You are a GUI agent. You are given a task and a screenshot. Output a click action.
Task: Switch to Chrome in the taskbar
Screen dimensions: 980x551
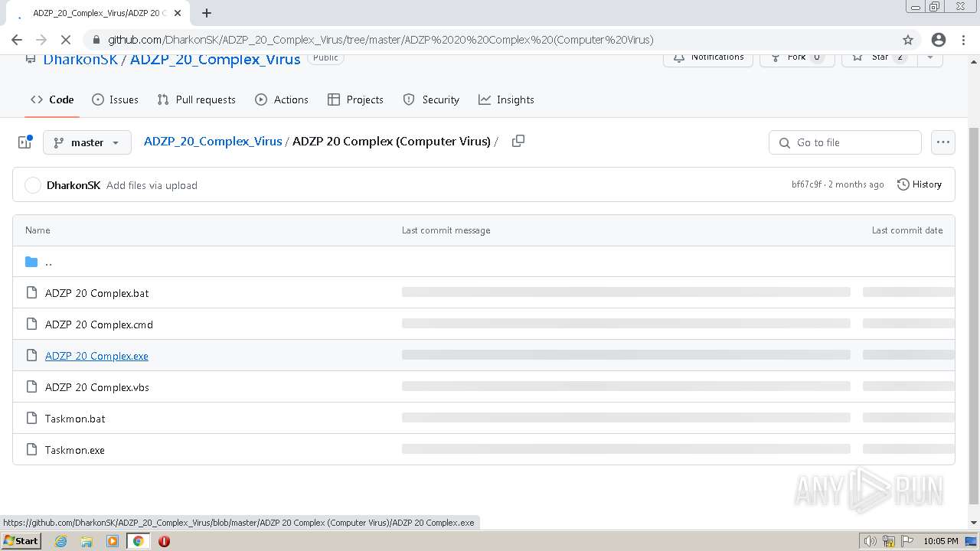pos(138,541)
